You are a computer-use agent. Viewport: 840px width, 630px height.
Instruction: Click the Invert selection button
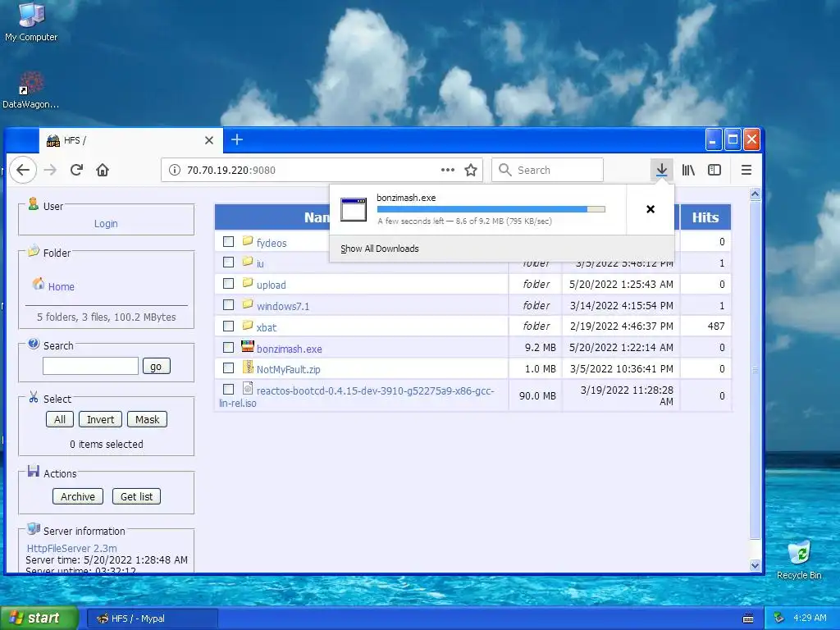click(101, 419)
